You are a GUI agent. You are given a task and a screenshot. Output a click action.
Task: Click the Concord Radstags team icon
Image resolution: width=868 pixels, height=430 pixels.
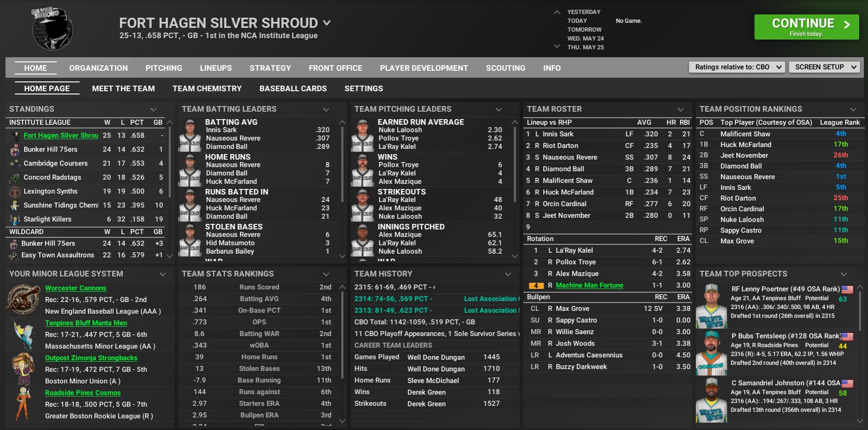tap(15, 178)
